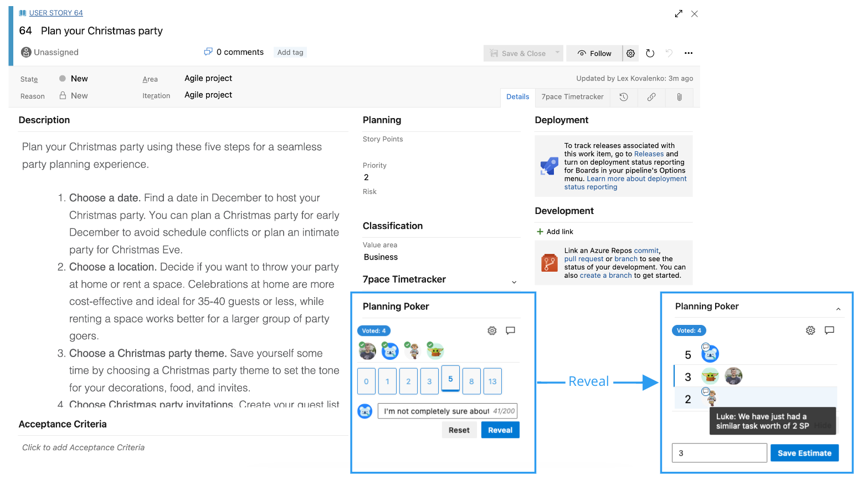Collapse the 7pace Timetracker section chevron

(514, 282)
